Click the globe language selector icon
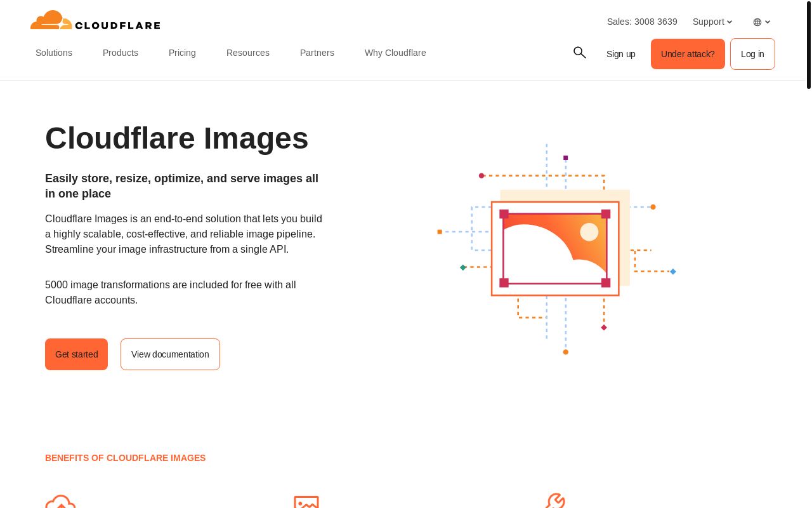 (757, 22)
